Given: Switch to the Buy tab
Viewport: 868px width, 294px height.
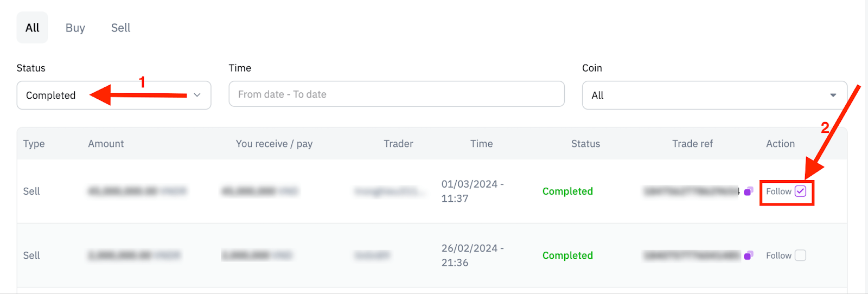Looking at the screenshot, I should pos(75,28).
